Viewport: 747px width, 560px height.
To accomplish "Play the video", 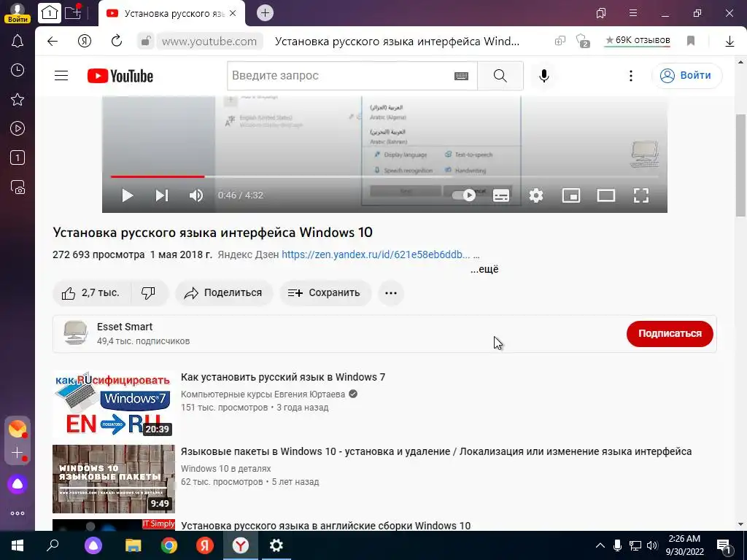I will tap(127, 195).
